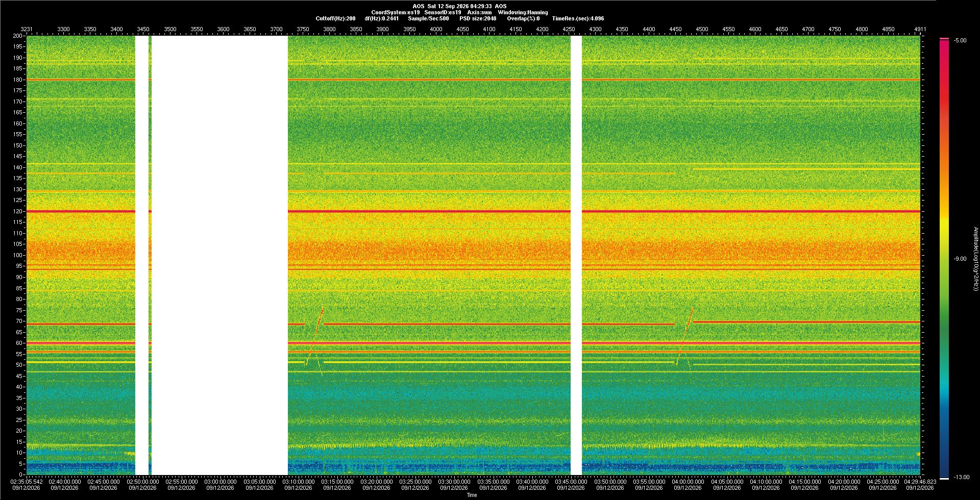Click the red top marker of the colorbar

pos(944,39)
